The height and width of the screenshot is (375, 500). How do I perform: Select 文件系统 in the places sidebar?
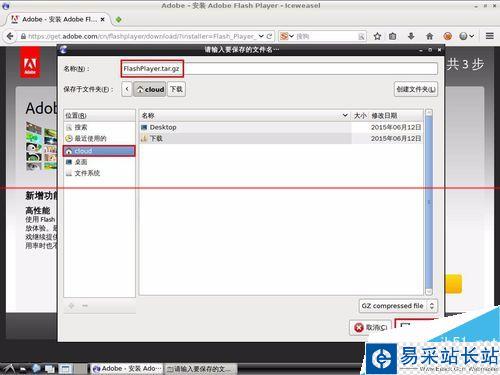pyautogui.click(x=99, y=173)
